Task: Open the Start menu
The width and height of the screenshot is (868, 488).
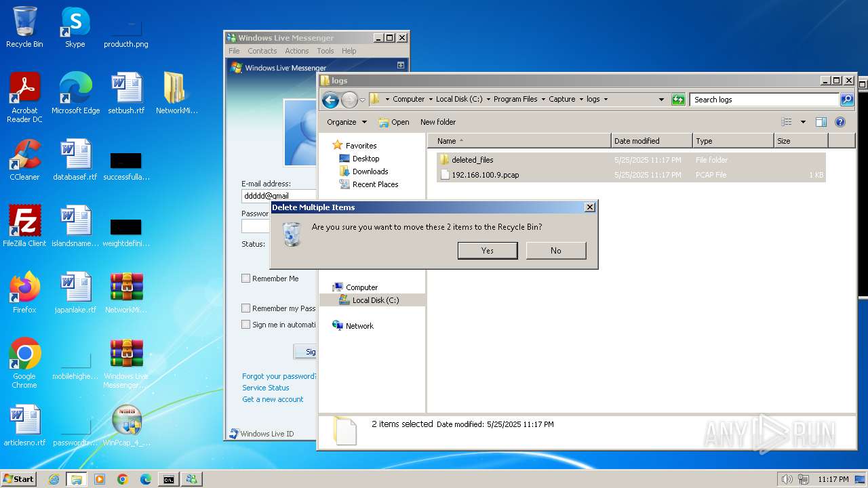Action: 19,479
